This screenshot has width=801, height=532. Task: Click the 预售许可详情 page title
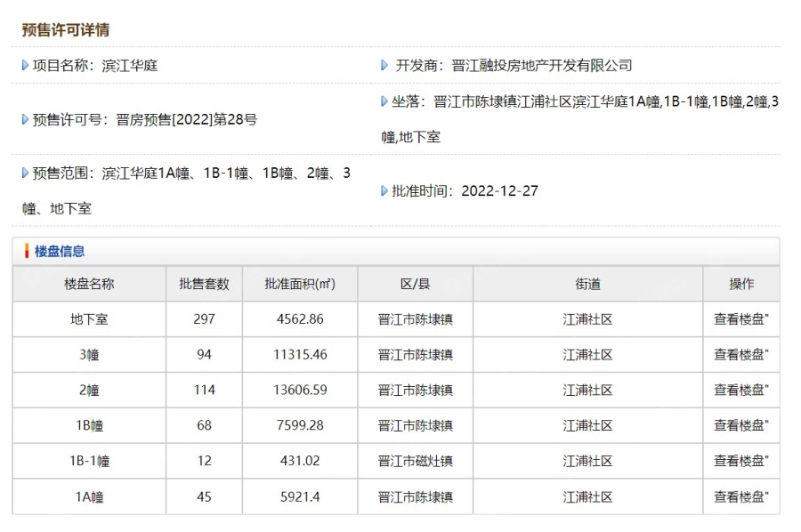click(x=65, y=29)
